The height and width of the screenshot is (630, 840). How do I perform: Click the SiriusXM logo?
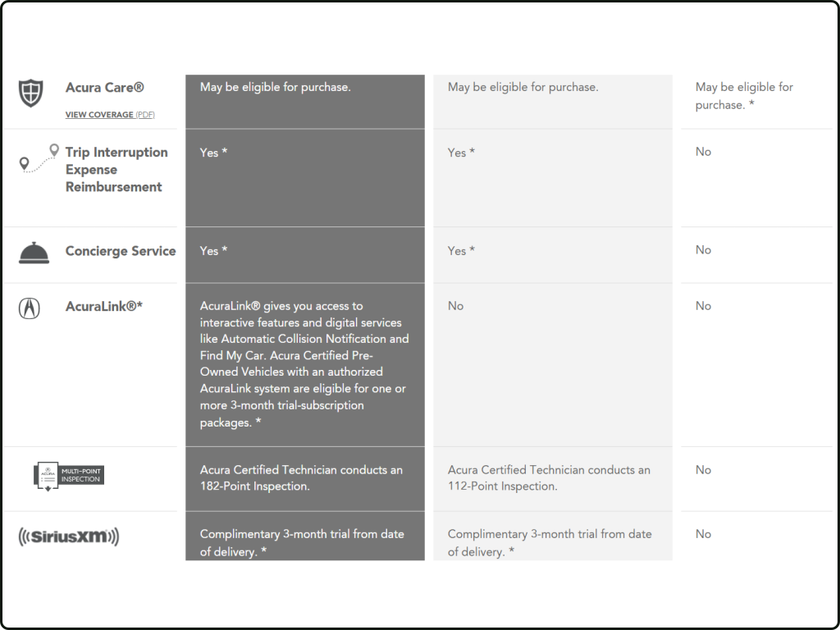pyautogui.click(x=69, y=537)
